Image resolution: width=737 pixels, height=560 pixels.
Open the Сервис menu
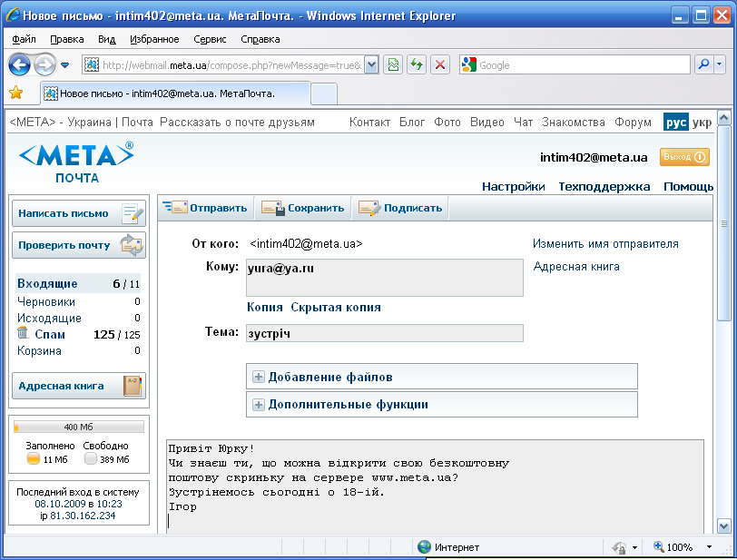[210, 40]
